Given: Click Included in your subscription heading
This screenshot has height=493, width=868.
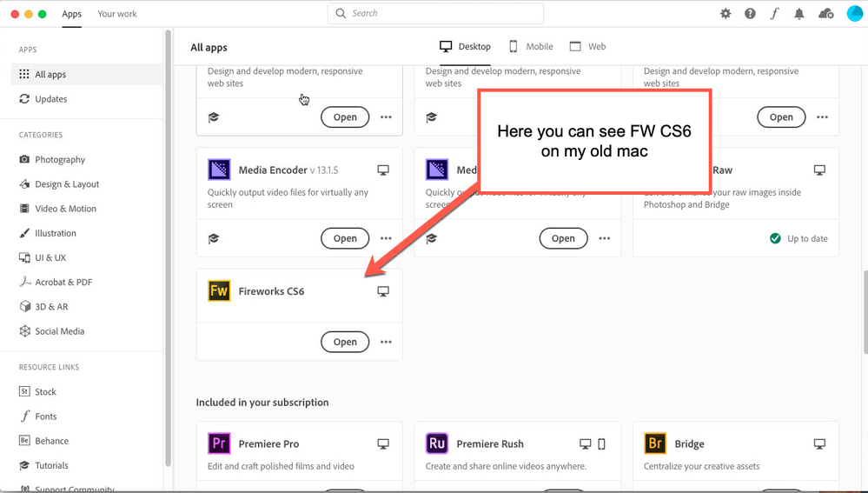Looking at the screenshot, I should [262, 403].
